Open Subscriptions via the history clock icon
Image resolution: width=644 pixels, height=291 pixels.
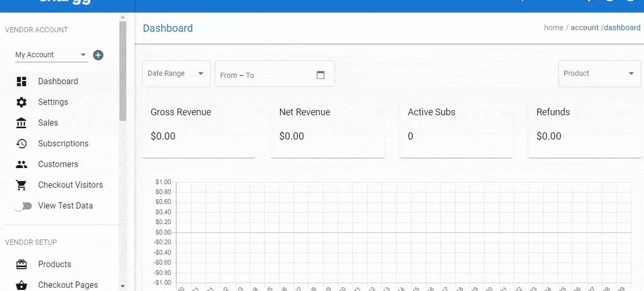click(21, 144)
